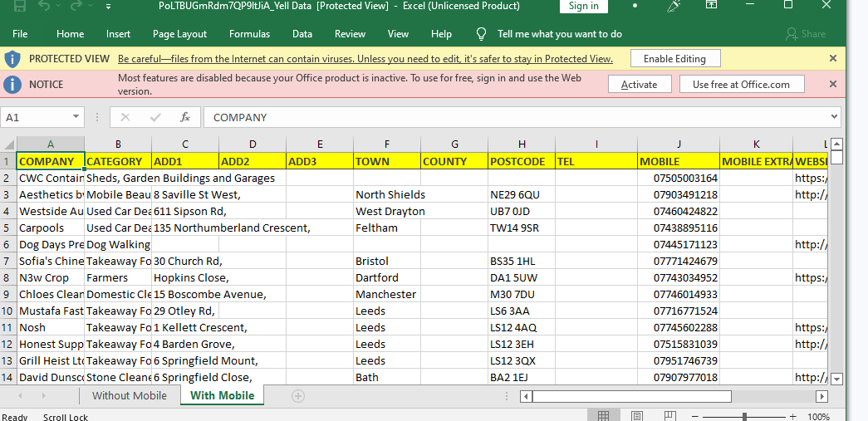Select Normal view in status bar
The width and height of the screenshot is (868, 421).
(604, 416)
